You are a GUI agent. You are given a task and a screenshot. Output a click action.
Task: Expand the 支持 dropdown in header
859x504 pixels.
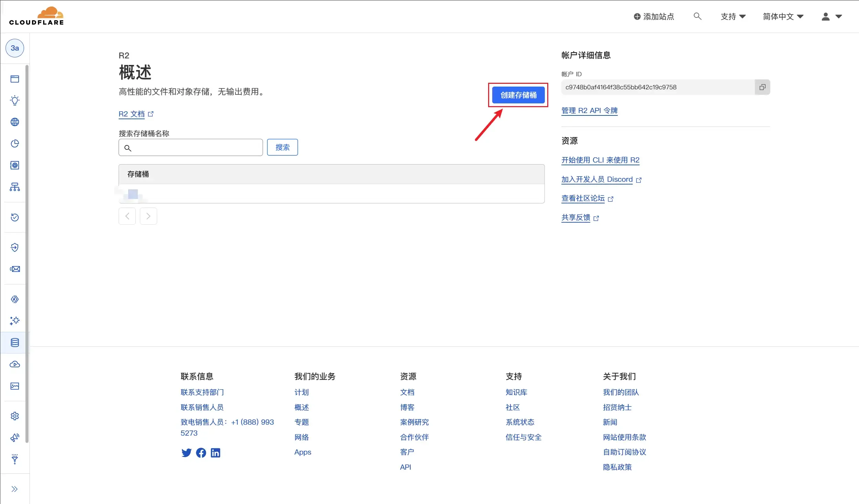[733, 16]
